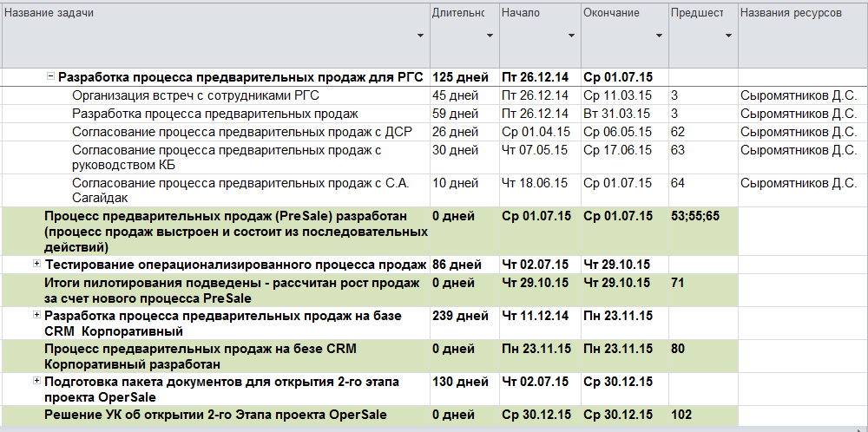Image resolution: width=868 pixels, height=432 pixels.
Task: Expand the Тестирование операционализированного процесса продаж task
Action: tap(37, 264)
